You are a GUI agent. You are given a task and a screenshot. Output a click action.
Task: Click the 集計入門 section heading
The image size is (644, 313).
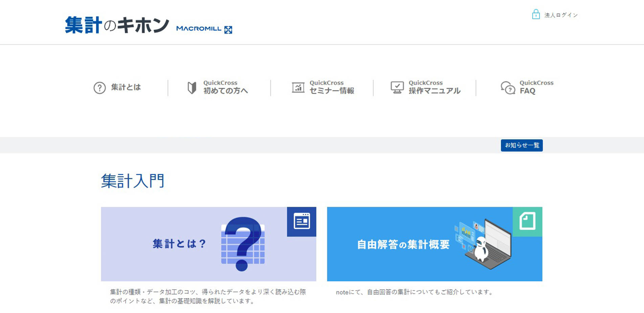click(133, 181)
